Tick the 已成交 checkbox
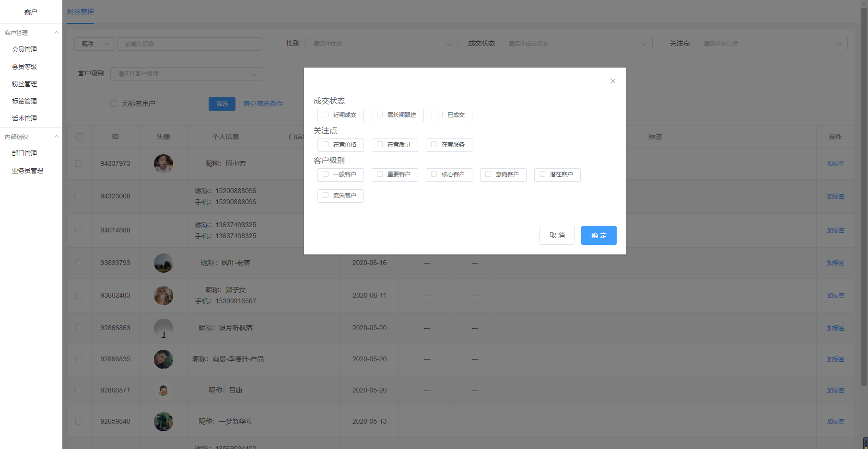 tap(440, 115)
